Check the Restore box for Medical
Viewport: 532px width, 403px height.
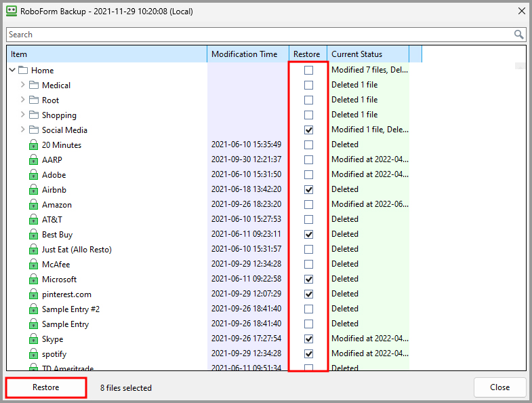pos(308,85)
